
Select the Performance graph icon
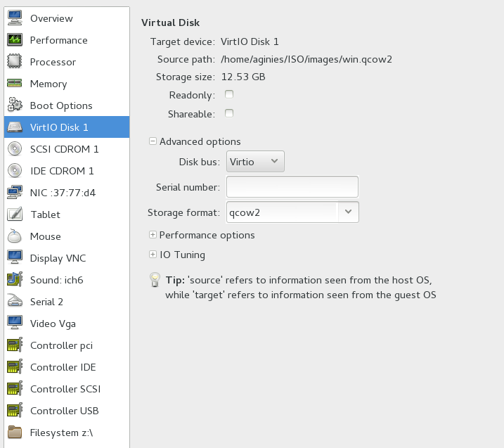click(15, 40)
